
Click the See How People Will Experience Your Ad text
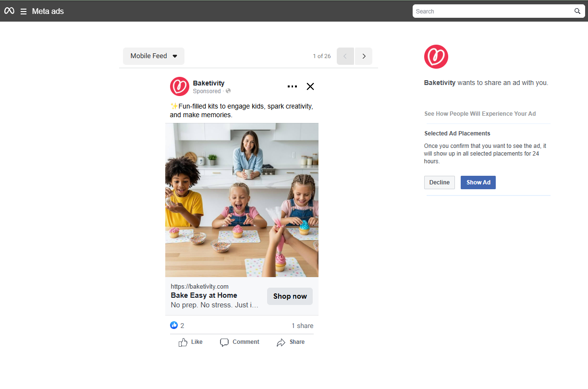point(480,114)
